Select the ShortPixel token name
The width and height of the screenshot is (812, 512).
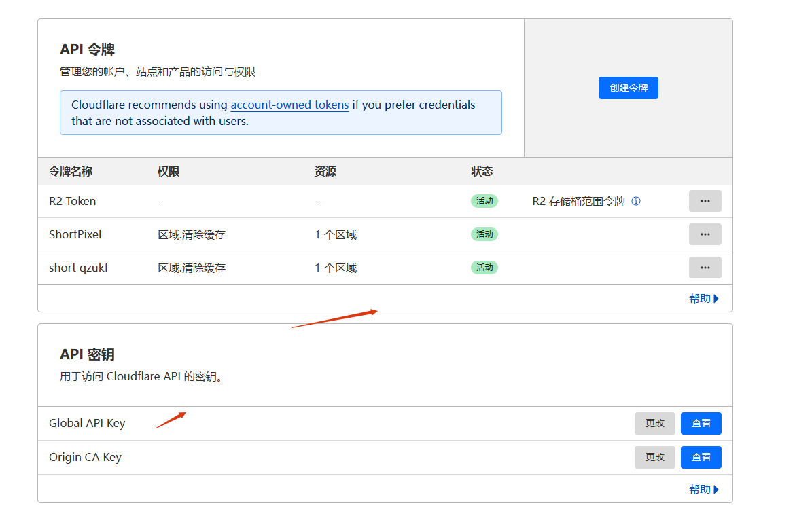75,234
